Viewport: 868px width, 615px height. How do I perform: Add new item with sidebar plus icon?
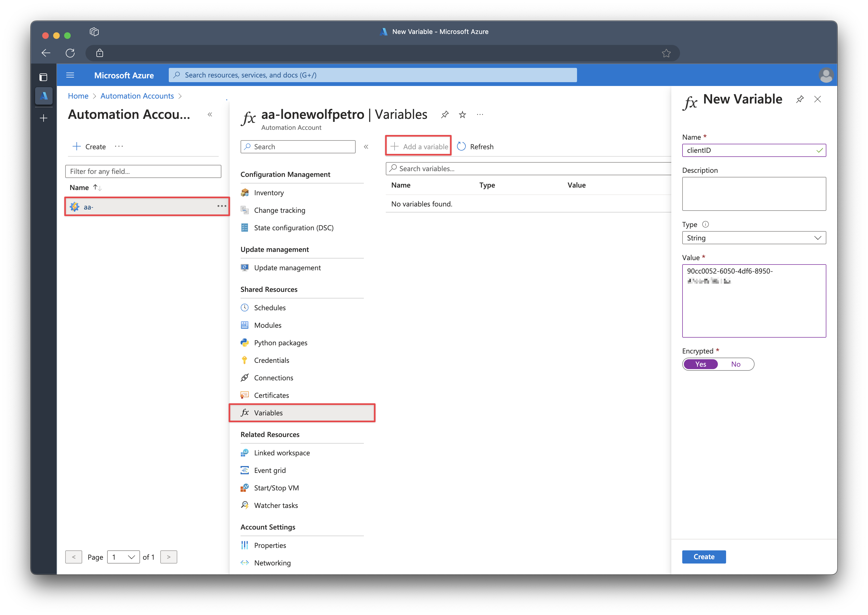click(x=44, y=118)
